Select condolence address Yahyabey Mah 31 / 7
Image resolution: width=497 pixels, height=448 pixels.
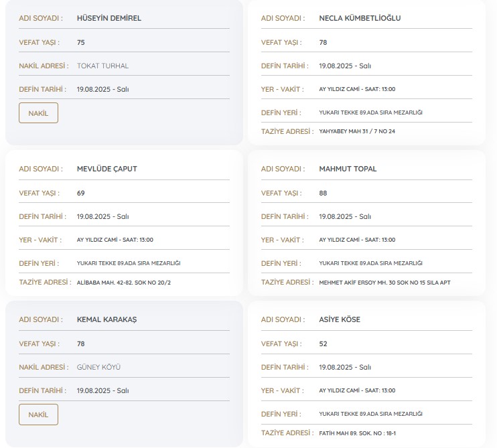coord(357,131)
